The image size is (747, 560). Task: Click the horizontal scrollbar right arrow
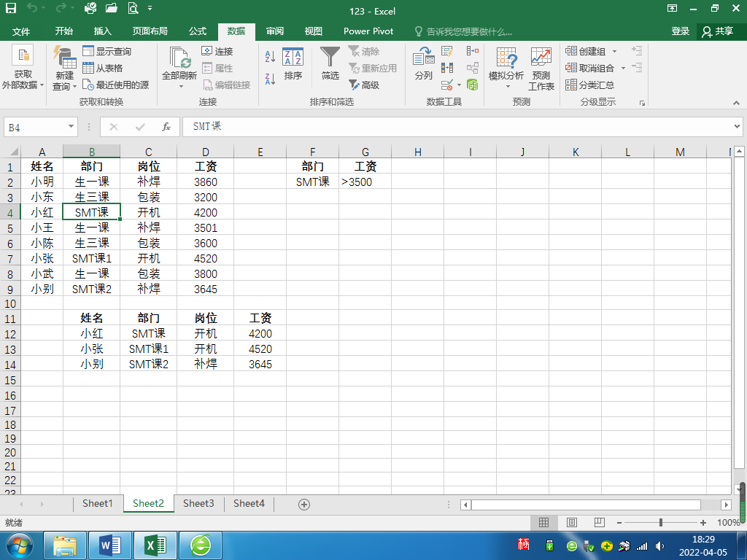[x=726, y=505]
